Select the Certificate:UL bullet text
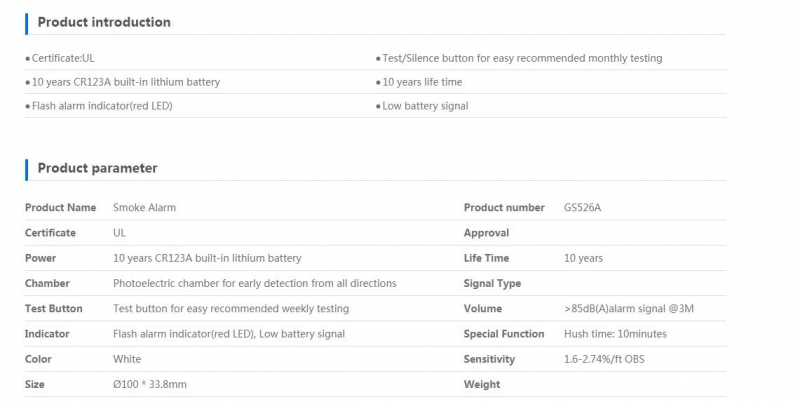800x402 pixels. click(x=63, y=58)
